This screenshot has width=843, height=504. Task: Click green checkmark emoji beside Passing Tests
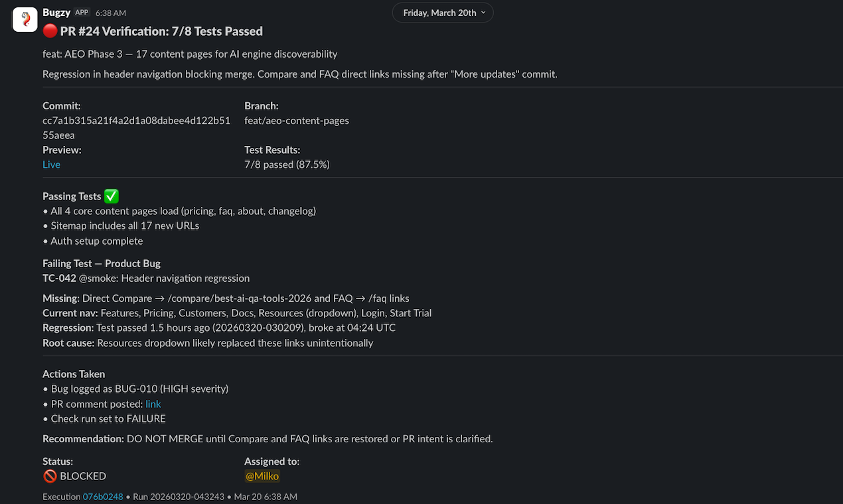[112, 196]
